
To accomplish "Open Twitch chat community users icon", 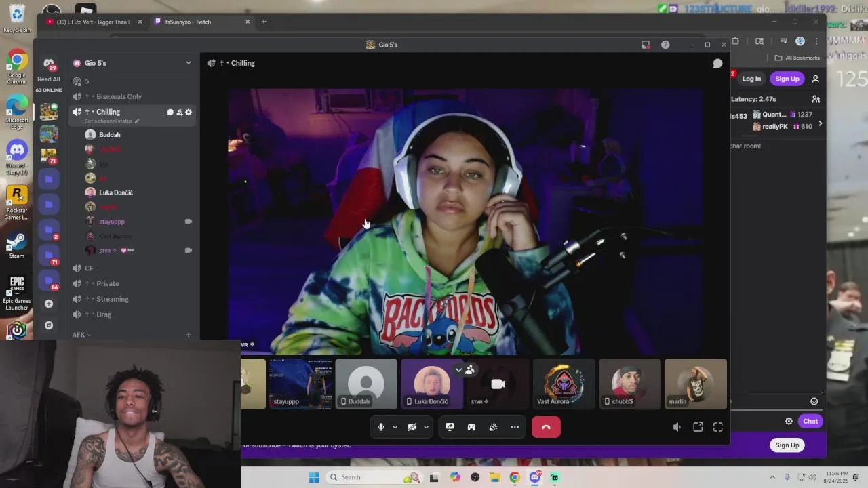I will click(816, 99).
